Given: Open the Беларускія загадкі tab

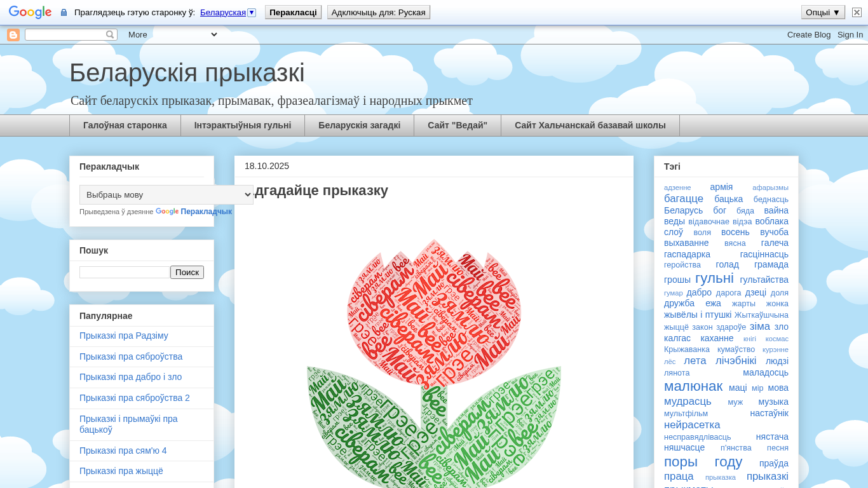Looking at the screenshot, I should point(360,125).
